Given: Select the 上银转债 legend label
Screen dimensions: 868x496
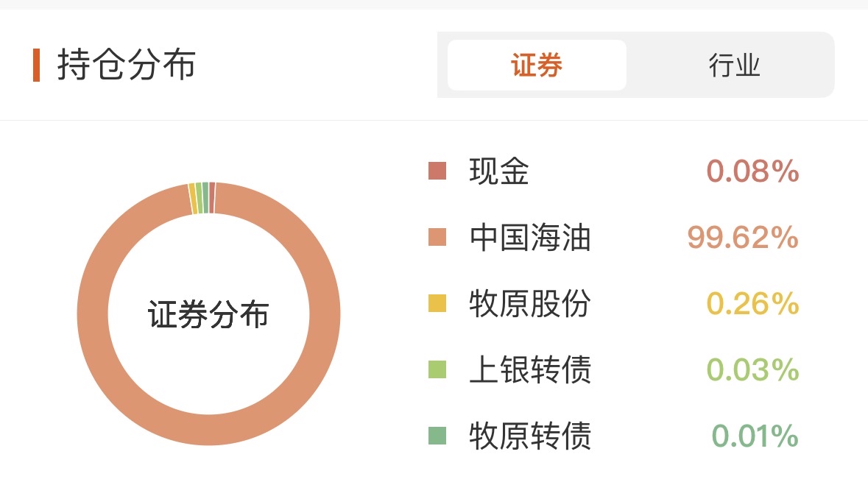Looking at the screenshot, I should click(x=530, y=369).
